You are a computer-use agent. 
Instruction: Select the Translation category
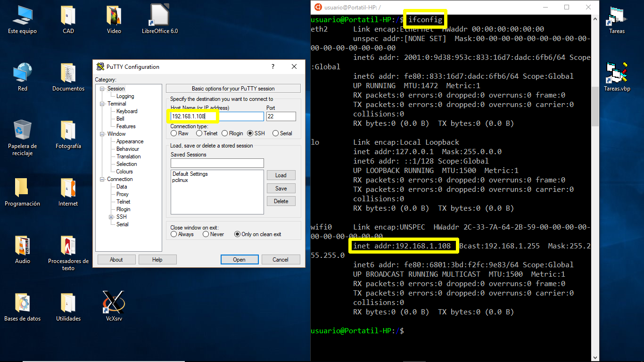[128, 156]
